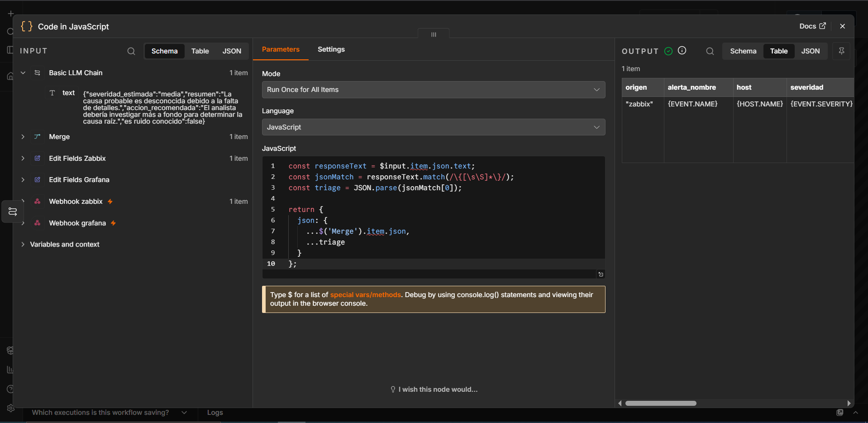
Task: Click the Webhook grafana node icon
Action: click(x=38, y=223)
